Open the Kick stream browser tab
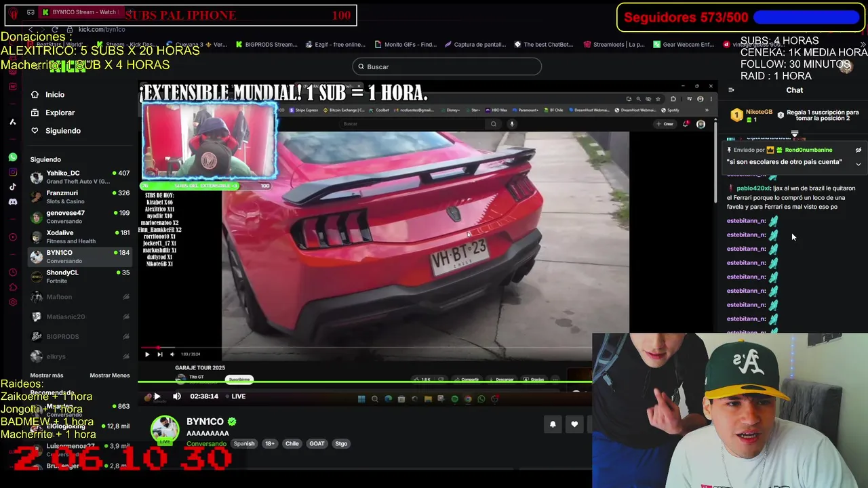 pos(80,12)
